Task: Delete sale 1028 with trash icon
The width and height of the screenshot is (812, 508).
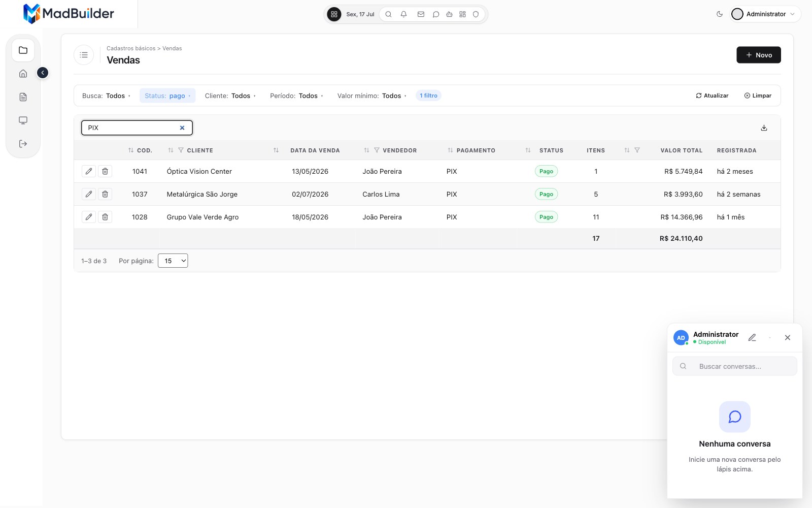Action: click(105, 217)
